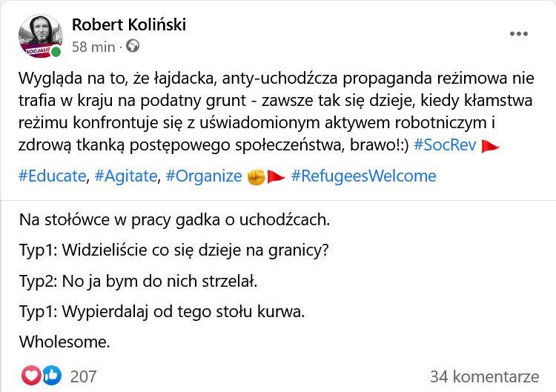
Task: Click the heart reaction icon
Action: (31, 376)
